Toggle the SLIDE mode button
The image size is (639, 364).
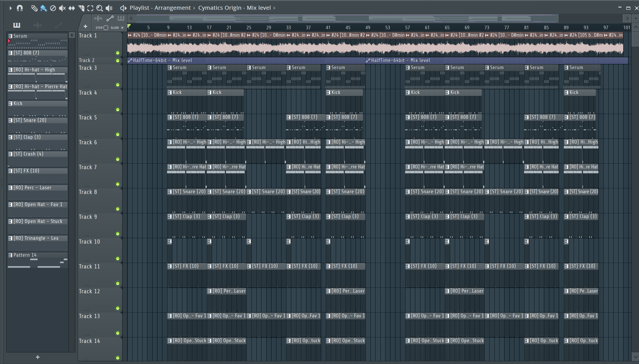point(122,27)
